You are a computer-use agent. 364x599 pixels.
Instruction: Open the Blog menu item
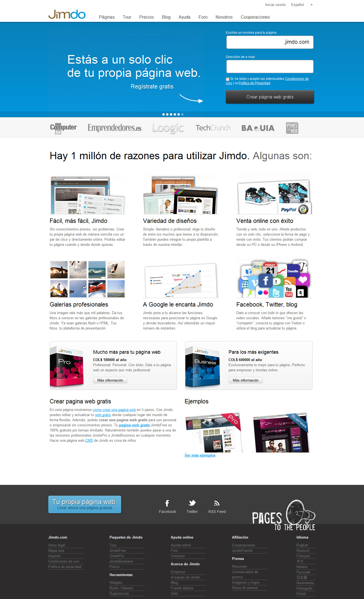[166, 17]
